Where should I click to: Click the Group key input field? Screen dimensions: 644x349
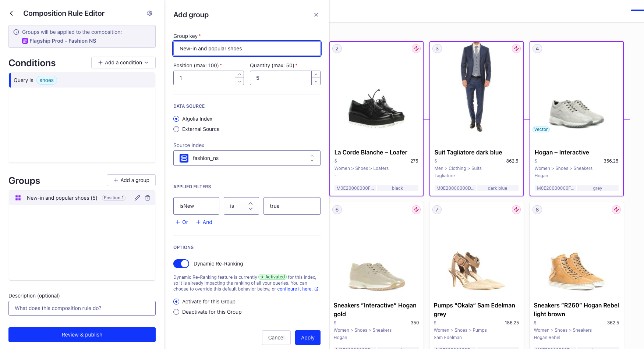tap(247, 49)
